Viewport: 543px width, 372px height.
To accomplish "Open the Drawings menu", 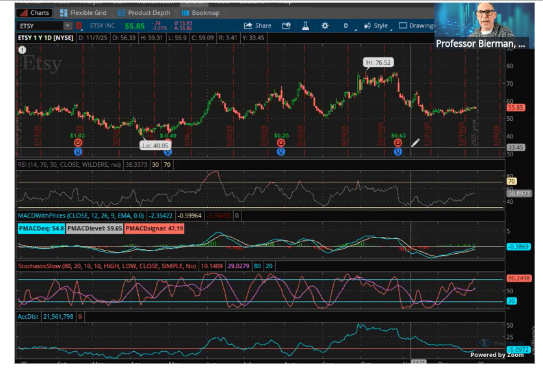I will click(417, 26).
